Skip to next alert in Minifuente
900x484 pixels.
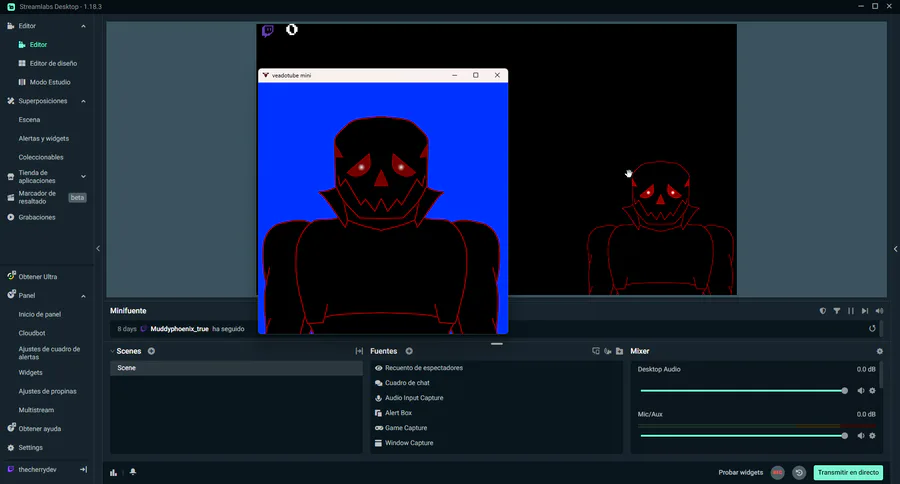point(865,311)
